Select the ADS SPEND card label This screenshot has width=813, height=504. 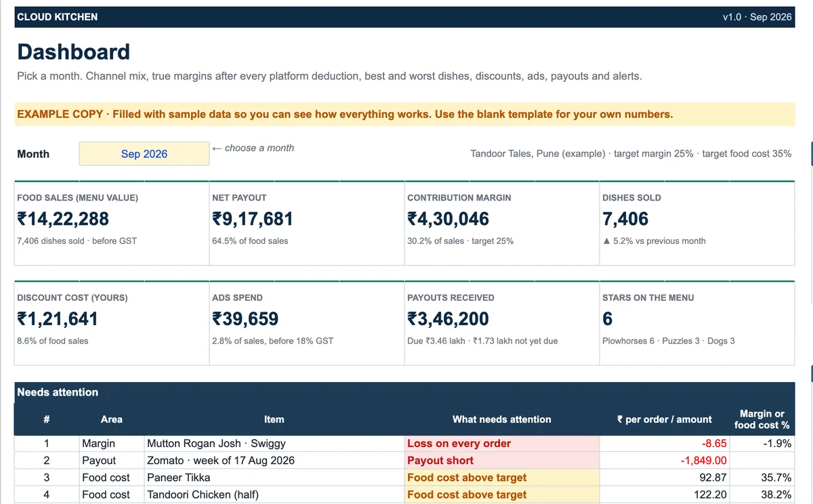point(237,297)
